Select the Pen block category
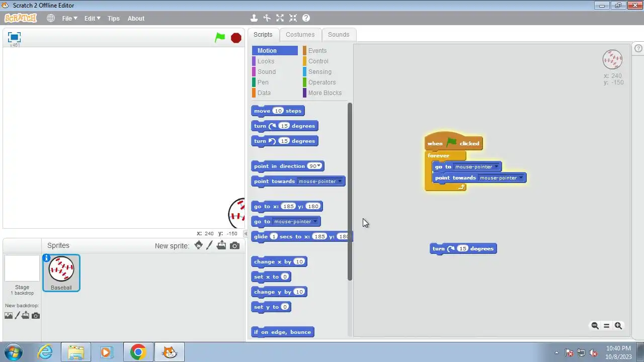This screenshot has width=644, height=362. [275, 82]
